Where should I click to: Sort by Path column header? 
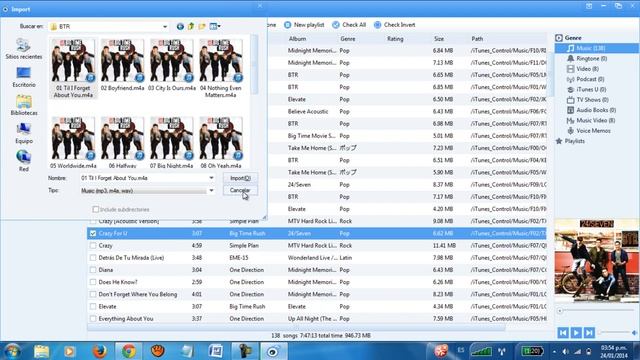(477, 39)
